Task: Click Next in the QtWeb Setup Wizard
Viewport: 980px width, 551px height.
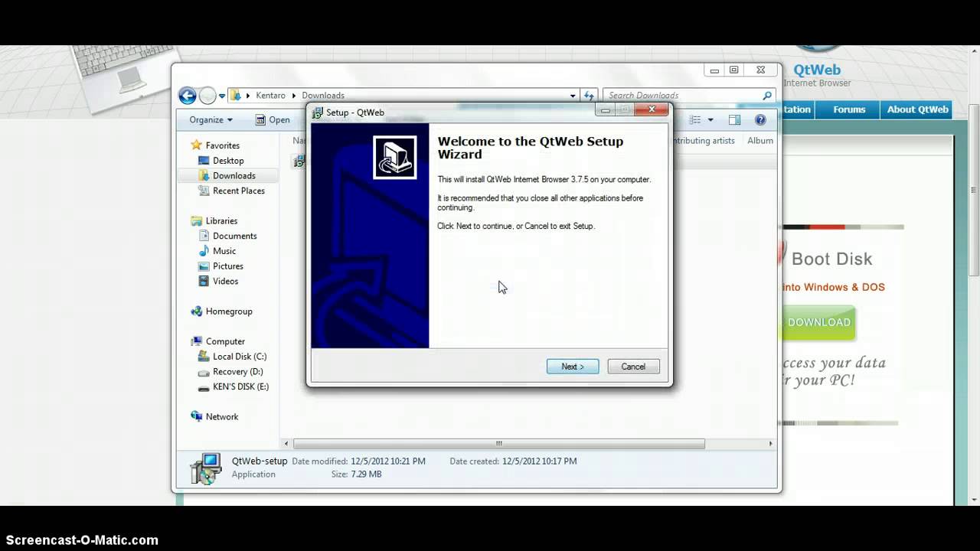Action: [573, 367]
